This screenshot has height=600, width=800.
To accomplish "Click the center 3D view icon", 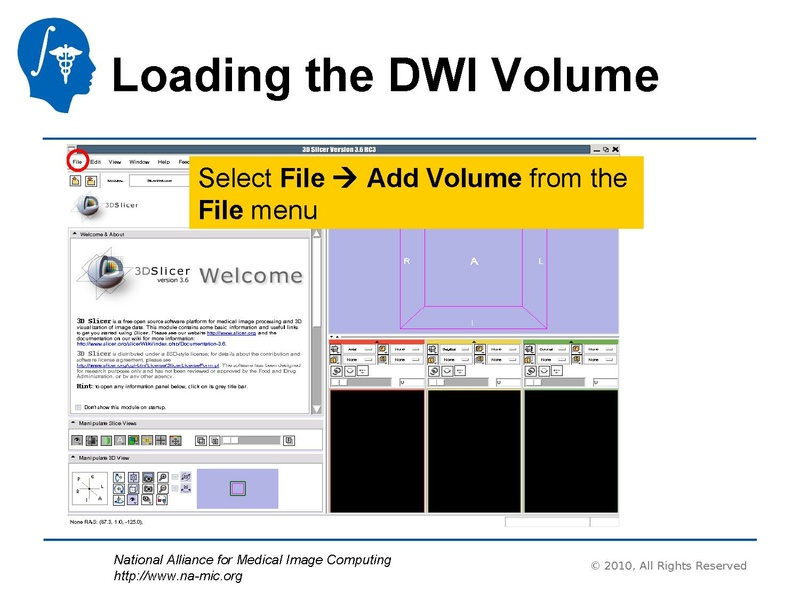I will pos(133,477).
